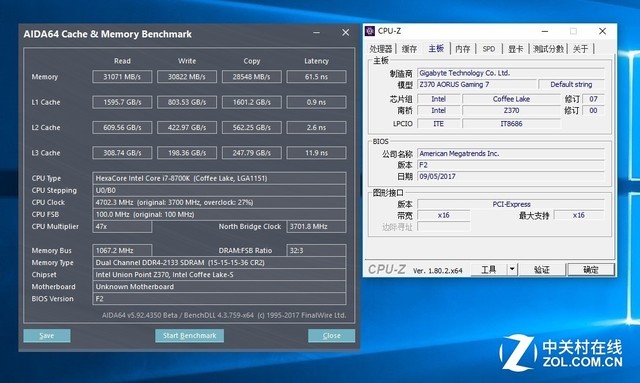The image size is (640, 383).
Task: Click the 工具 button in CPU-Z
Action: pyautogui.click(x=489, y=269)
